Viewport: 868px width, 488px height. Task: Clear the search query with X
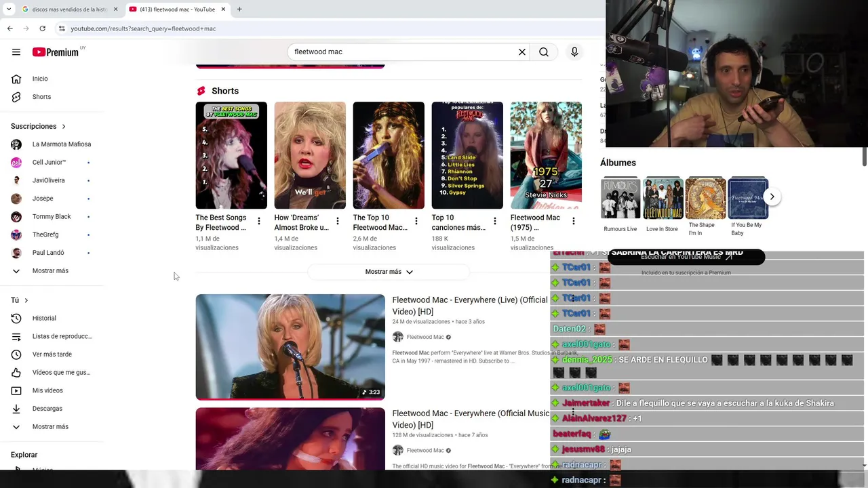pyautogui.click(x=522, y=52)
